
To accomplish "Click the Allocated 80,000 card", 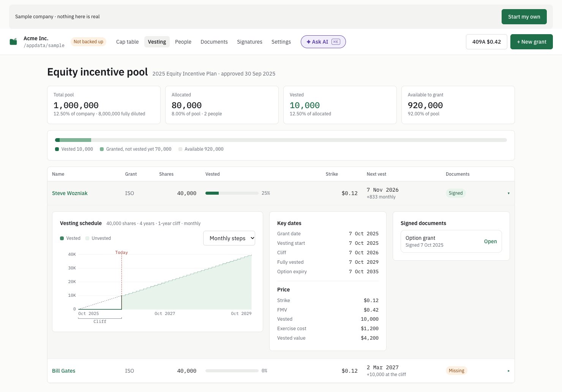I will [222, 105].
